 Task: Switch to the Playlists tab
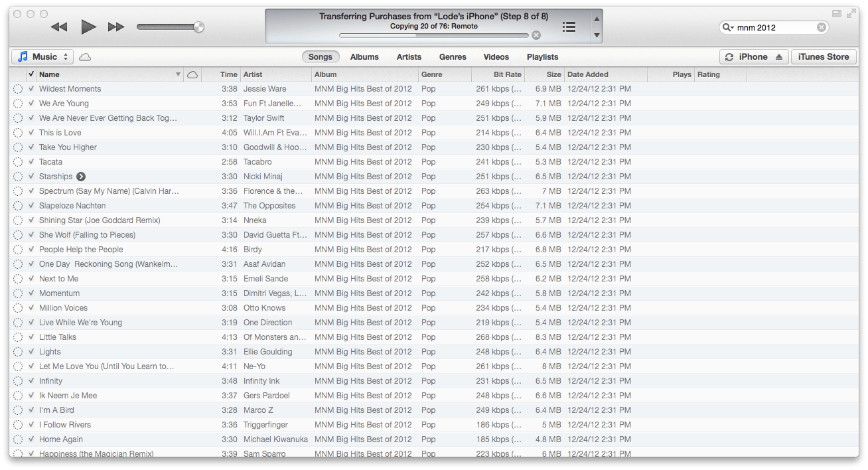pos(542,56)
